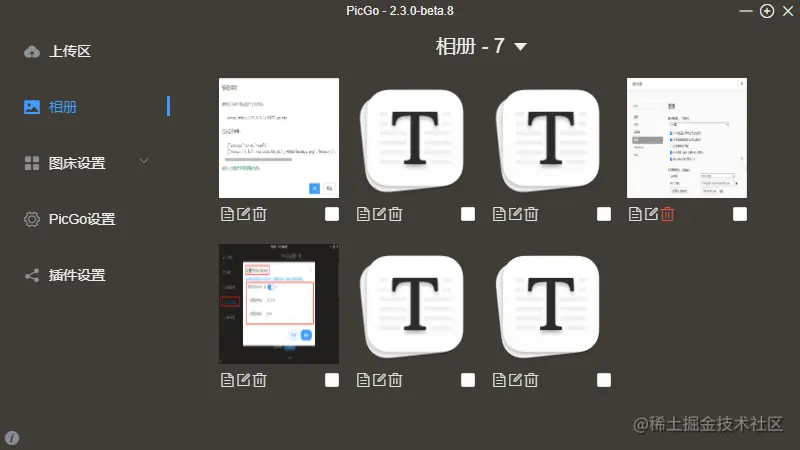This screenshot has height=450, width=800.
Task: Edit URL of first row's first image
Action: 243,214
